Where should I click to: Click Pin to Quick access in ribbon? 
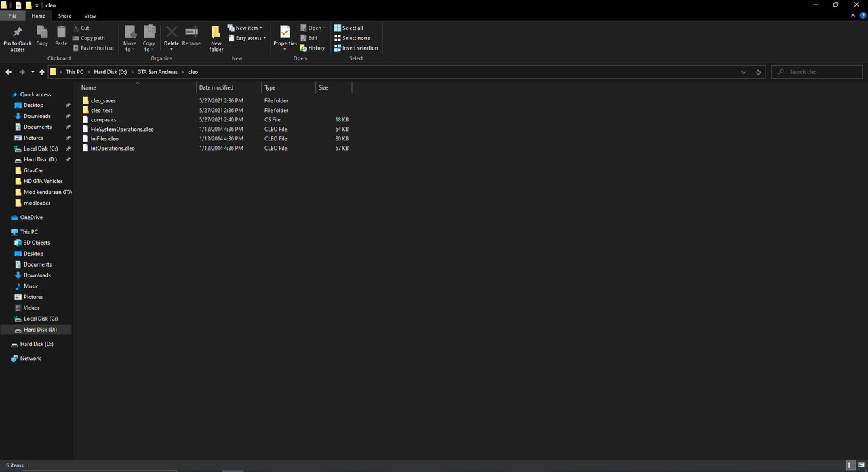pyautogui.click(x=18, y=39)
